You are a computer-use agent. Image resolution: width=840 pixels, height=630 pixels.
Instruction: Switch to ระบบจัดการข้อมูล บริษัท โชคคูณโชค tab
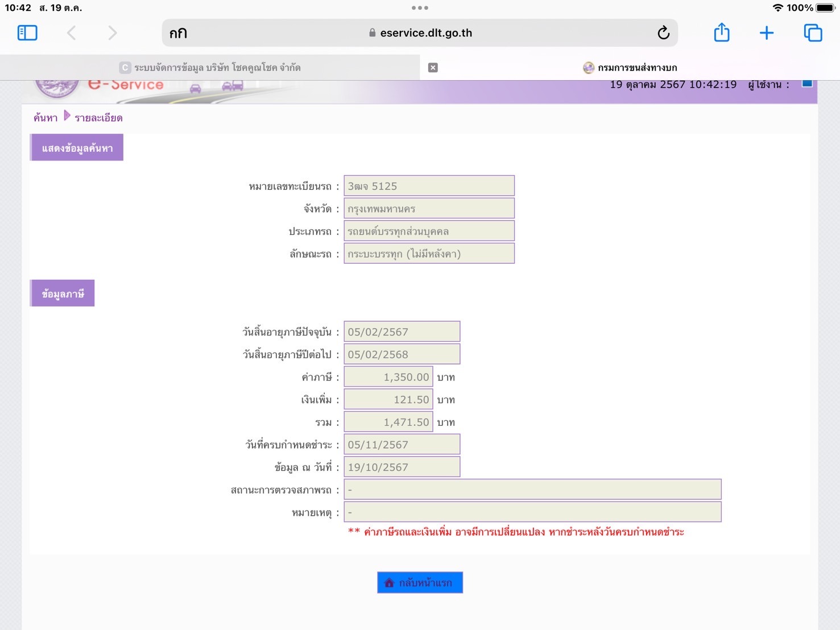coord(210,68)
